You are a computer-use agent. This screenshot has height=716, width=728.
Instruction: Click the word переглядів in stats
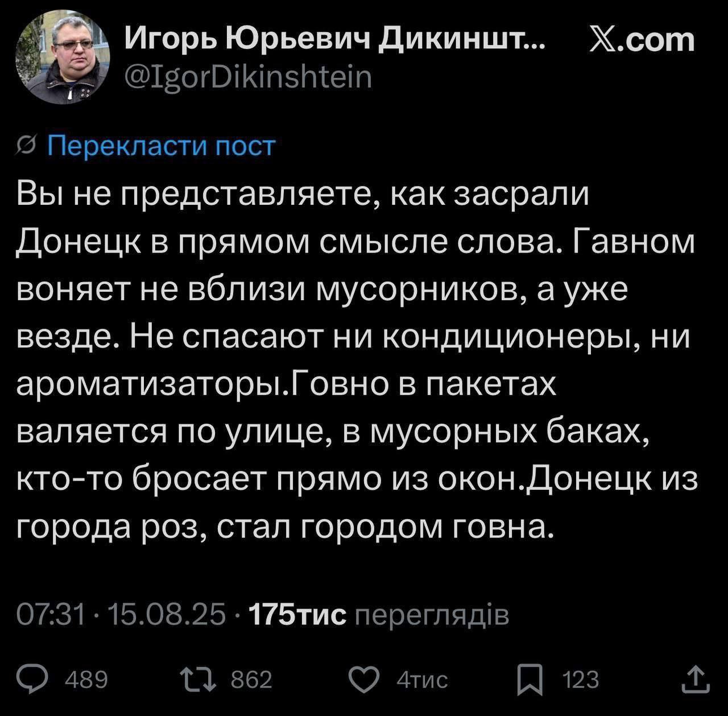coord(432,616)
